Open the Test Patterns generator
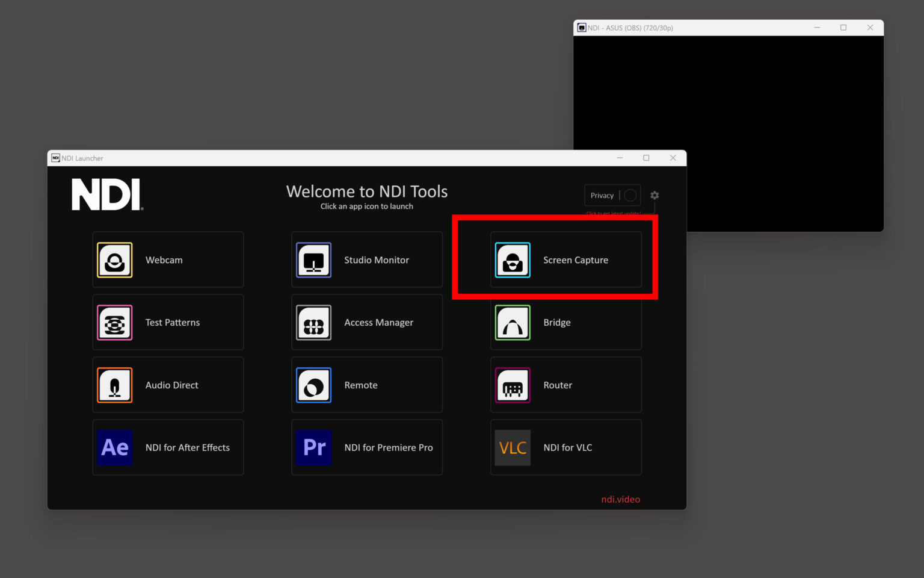The image size is (924, 578). (167, 322)
